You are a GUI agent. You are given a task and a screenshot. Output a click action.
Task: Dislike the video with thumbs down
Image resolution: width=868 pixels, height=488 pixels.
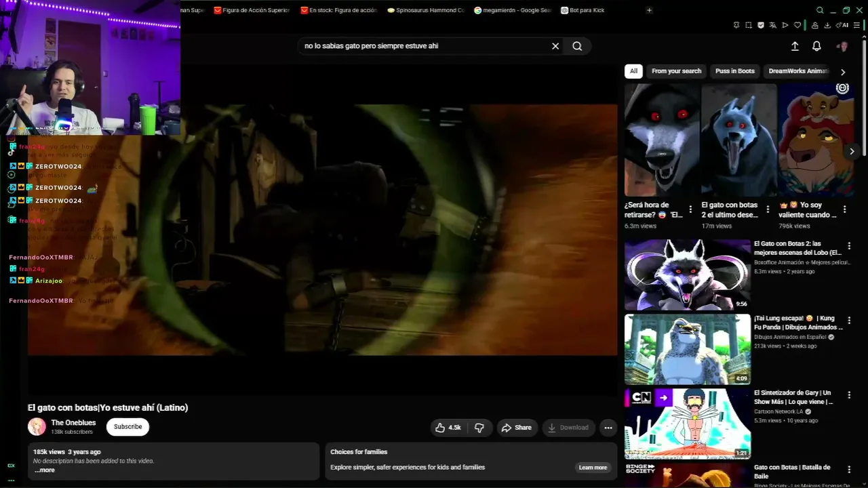click(479, 428)
